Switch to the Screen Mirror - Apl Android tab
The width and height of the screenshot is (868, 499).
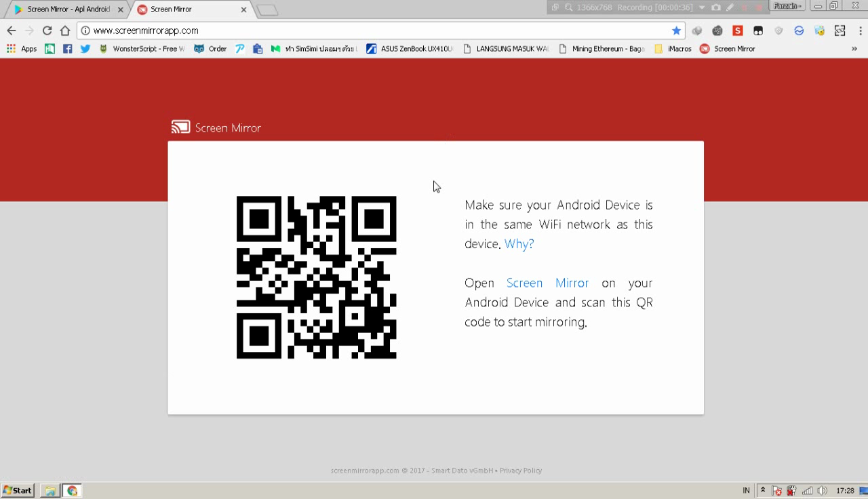tap(68, 9)
